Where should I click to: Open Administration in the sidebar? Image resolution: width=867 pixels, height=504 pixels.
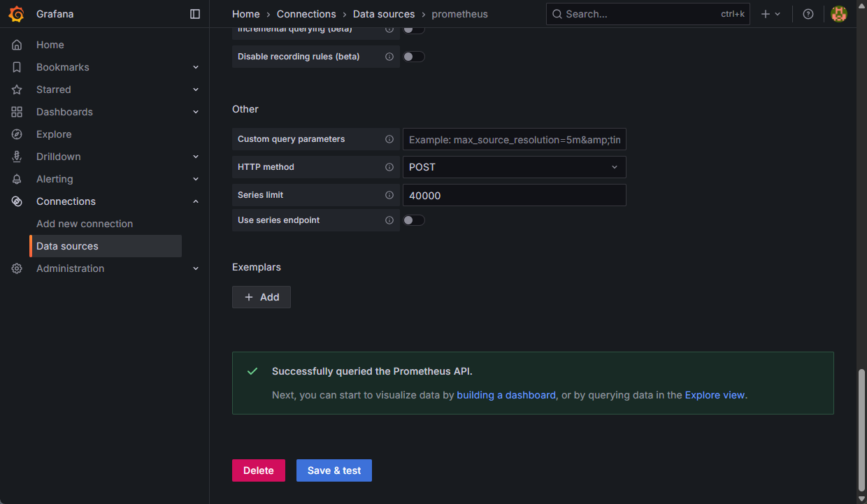click(x=70, y=268)
